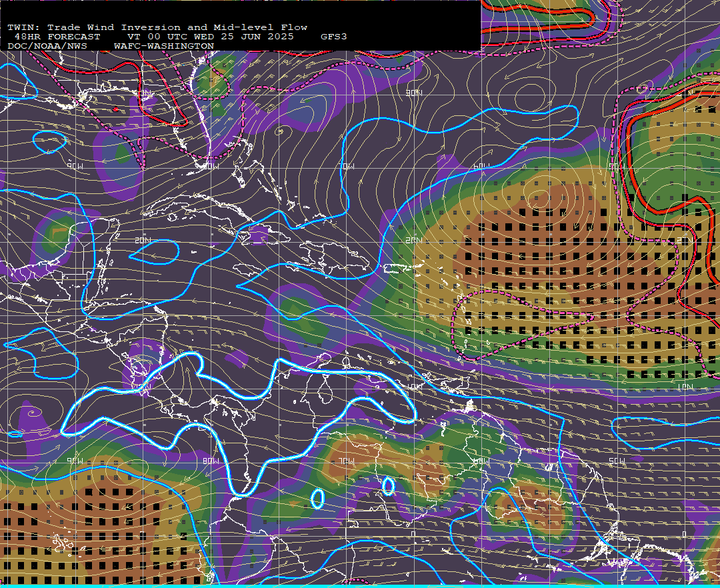
Task: Click the 30N label over the open Atlantic
Action: pyautogui.click(x=414, y=93)
